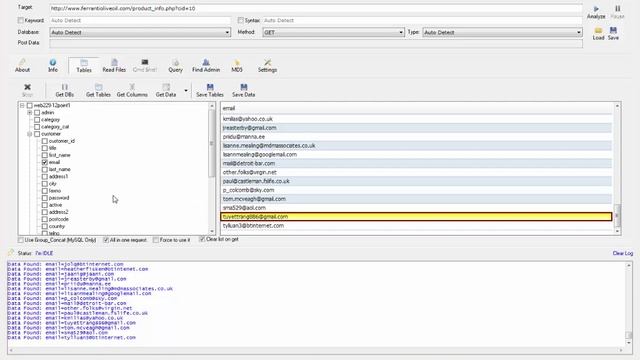Click the Stop X icon
This screenshot has width=640, height=360.
tap(27, 87)
